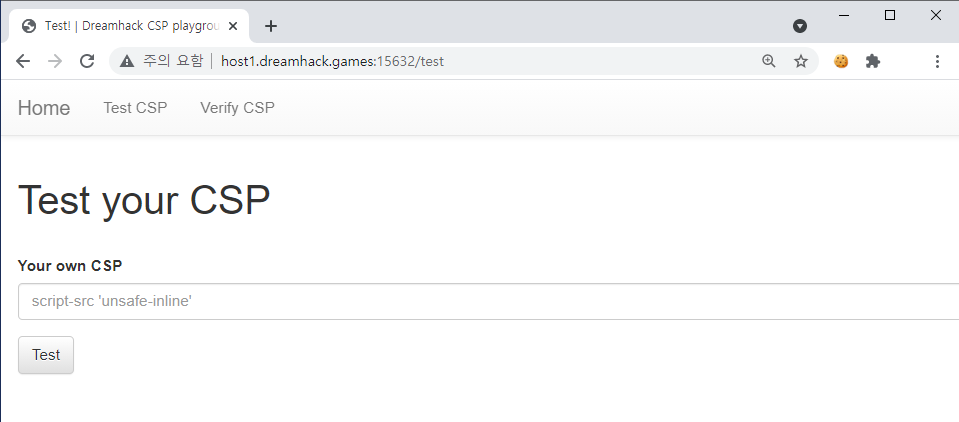959x422 pixels.
Task: Click the '주의 요함' security warning text
Action: tap(172, 61)
